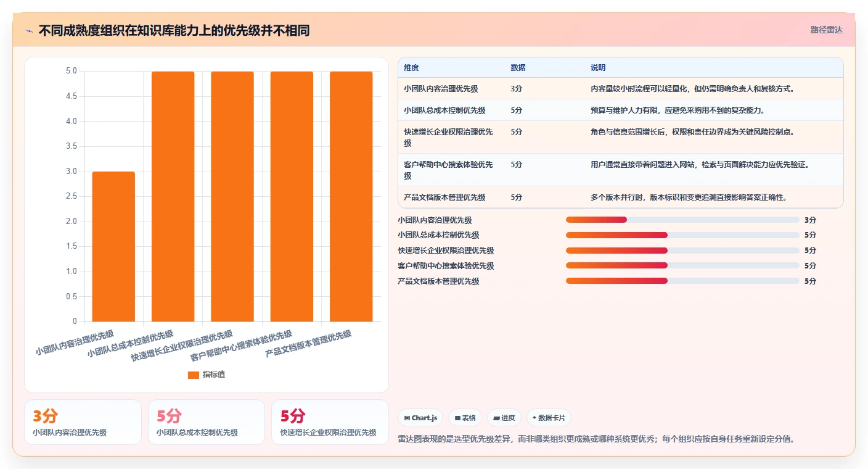Toggle the 指标值 legend swatch
The width and height of the screenshot is (868, 469).
point(194,375)
